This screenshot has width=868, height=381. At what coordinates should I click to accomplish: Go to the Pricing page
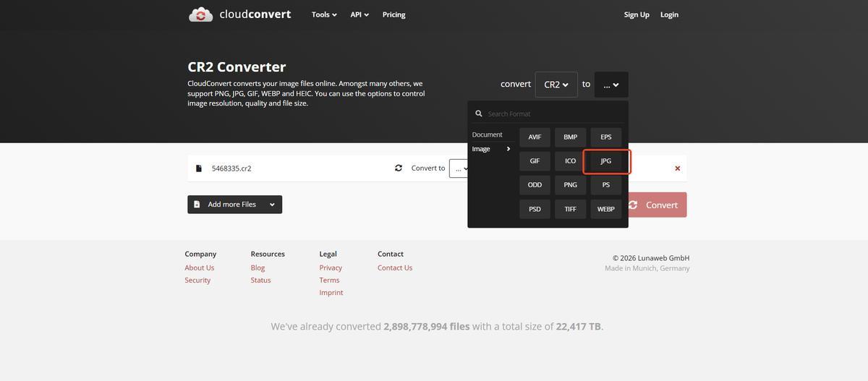[x=393, y=14]
